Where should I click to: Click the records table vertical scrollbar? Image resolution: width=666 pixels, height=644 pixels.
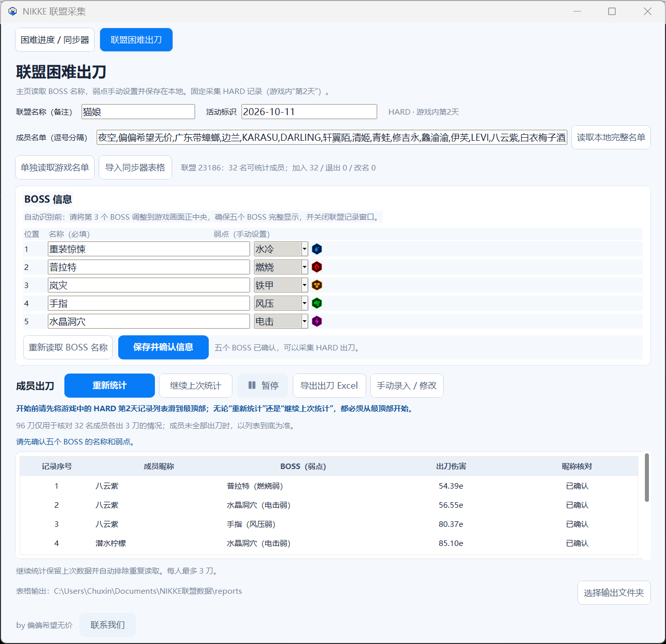coord(647,478)
